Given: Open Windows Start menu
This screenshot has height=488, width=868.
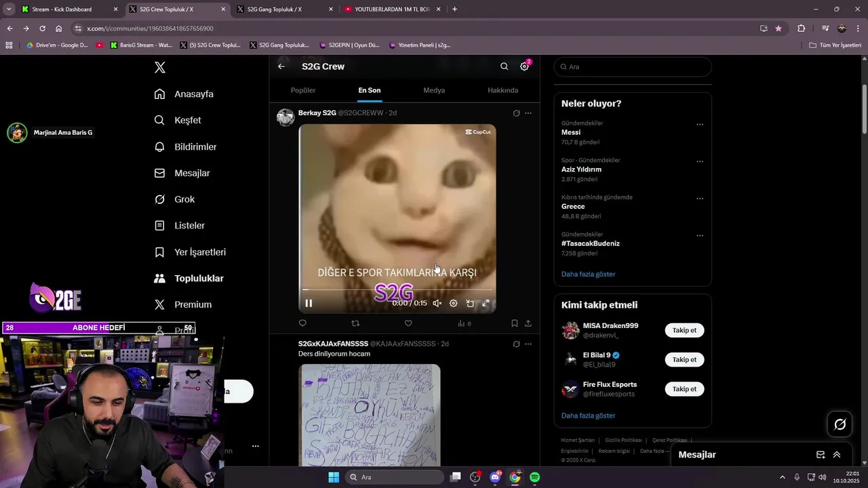Looking at the screenshot, I should (334, 477).
